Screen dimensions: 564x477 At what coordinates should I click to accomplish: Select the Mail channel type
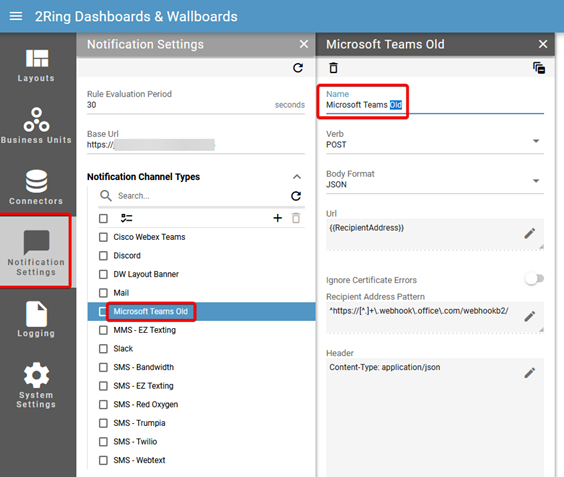(x=201, y=293)
